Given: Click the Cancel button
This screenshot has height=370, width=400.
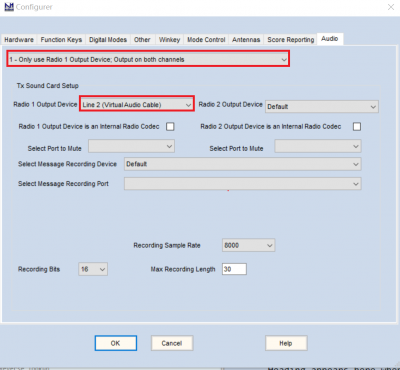Looking at the screenshot, I should (x=172, y=343).
